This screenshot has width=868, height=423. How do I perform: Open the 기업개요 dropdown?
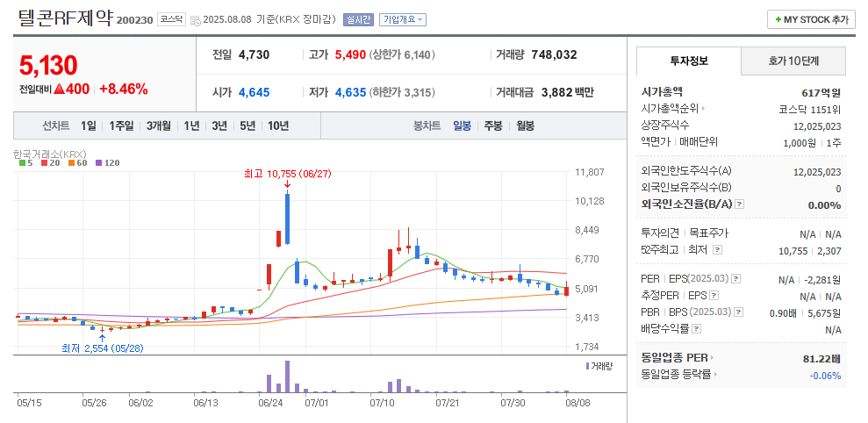(x=403, y=20)
